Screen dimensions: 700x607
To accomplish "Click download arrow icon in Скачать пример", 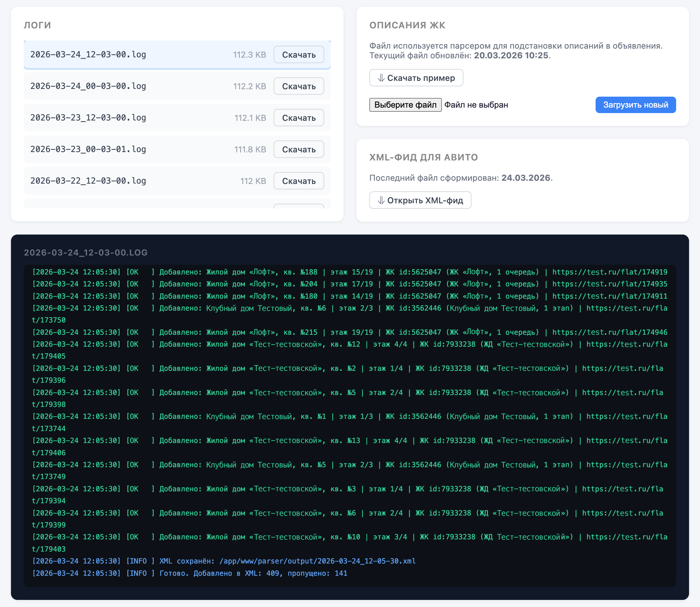I will [381, 78].
